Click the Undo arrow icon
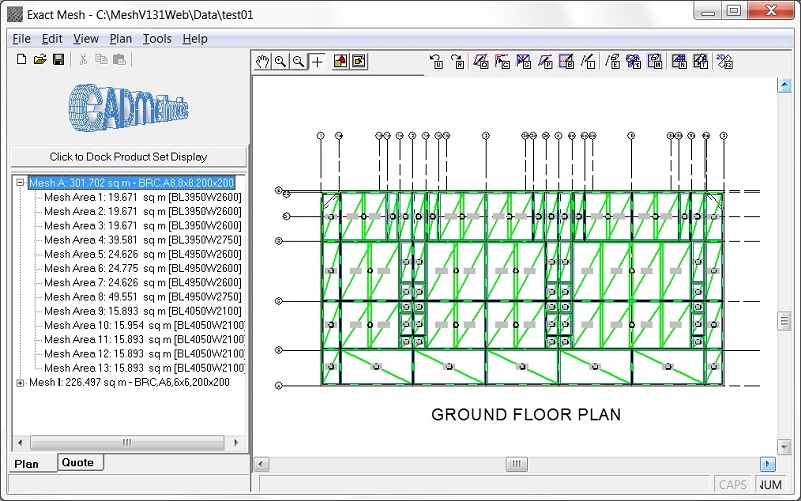The height and width of the screenshot is (501, 801). (x=436, y=61)
